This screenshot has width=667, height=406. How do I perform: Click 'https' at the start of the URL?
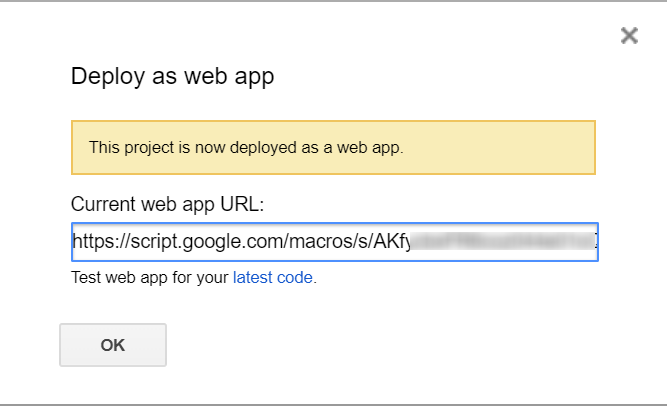click(x=95, y=242)
